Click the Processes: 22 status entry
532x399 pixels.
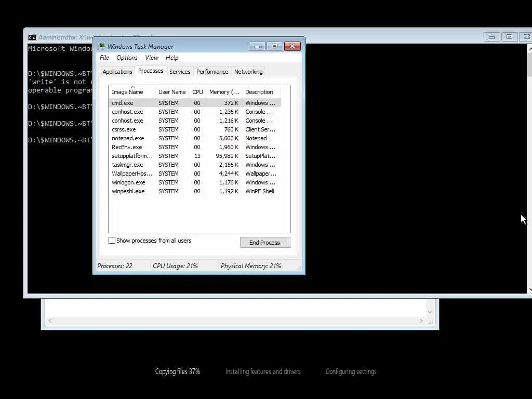tap(115, 266)
